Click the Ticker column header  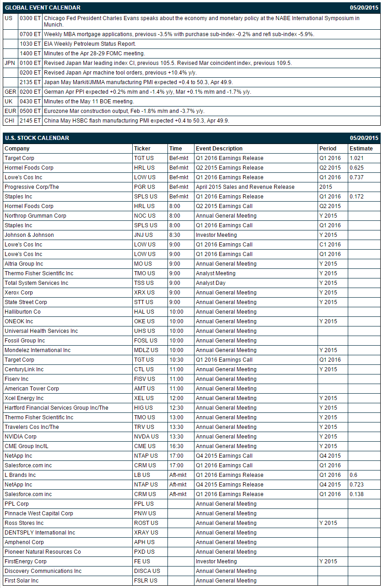[x=142, y=149]
